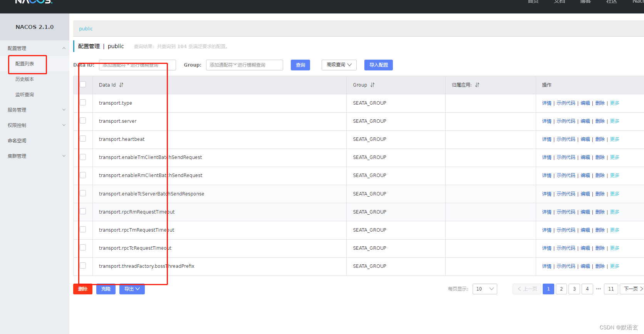
Task: Check the transport.heartbeat row checkbox
Action: coord(83,139)
